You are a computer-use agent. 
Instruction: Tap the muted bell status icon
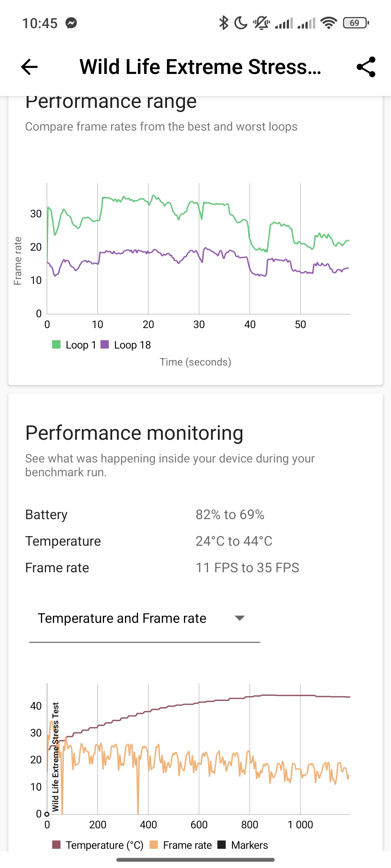[x=261, y=23]
